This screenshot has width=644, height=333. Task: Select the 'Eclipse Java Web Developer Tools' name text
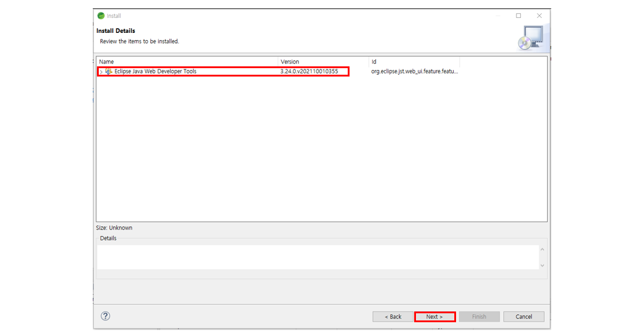pyautogui.click(x=155, y=71)
